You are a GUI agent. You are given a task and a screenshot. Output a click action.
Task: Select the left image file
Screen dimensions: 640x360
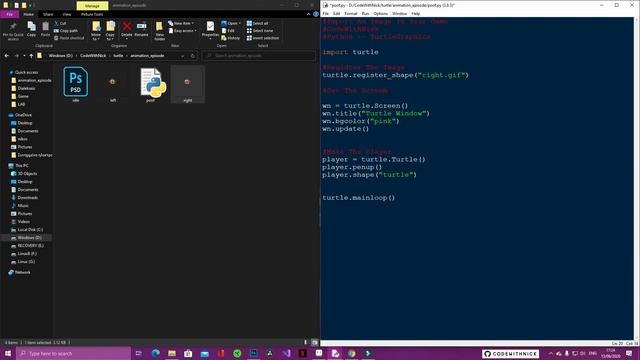tap(113, 84)
